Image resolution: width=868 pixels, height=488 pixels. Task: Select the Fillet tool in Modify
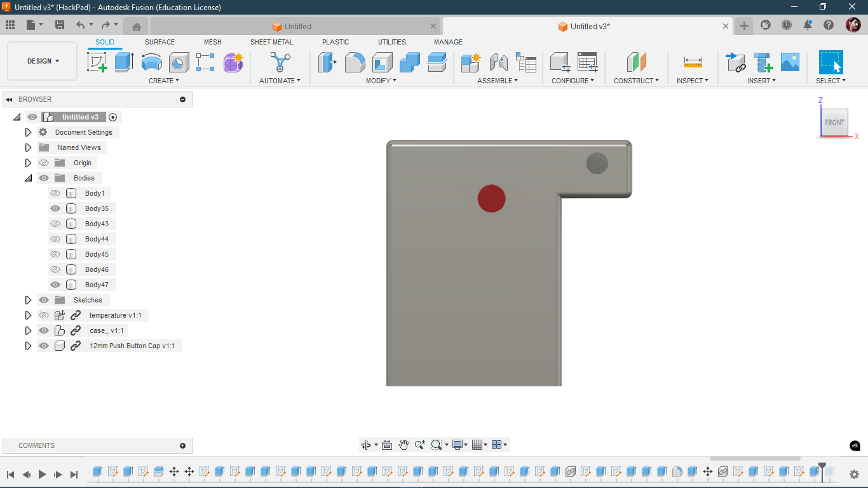tap(355, 62)
